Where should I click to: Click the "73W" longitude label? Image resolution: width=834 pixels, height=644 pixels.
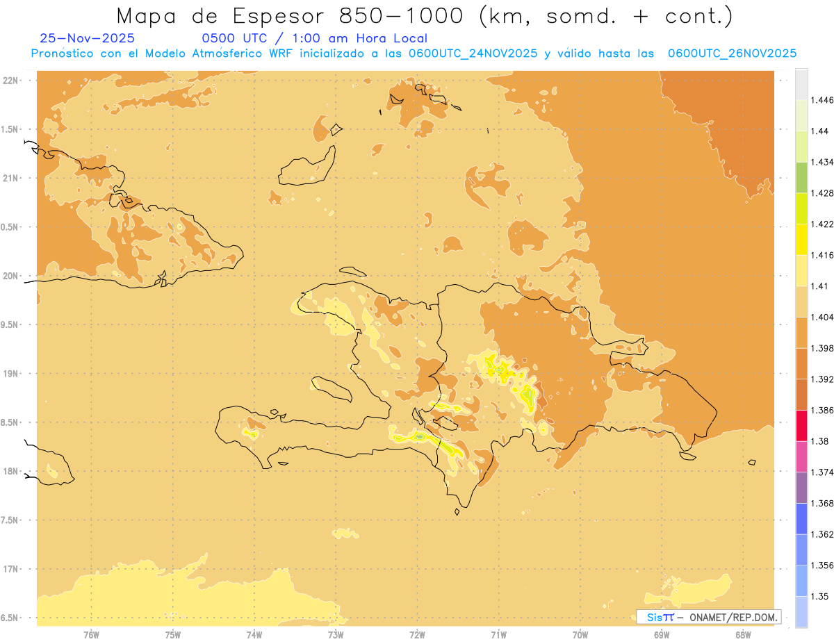pos(336,634)
